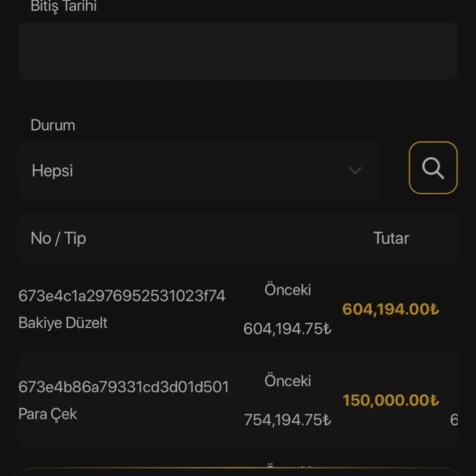Select transaction ID 673e4b86a79331cd3d01d501
Screen dimensions: 476x476
point(124,387)
